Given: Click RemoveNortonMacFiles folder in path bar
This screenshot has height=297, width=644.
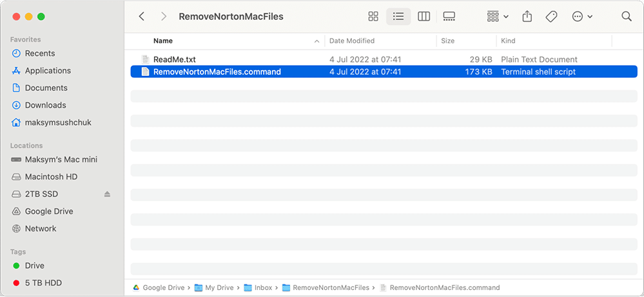Looking at the screenshot, I should 326,287.
